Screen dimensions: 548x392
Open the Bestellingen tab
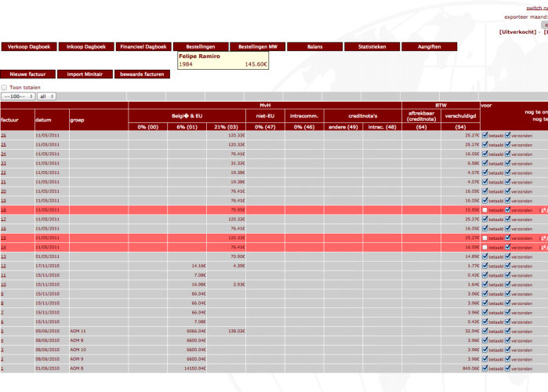201,46
